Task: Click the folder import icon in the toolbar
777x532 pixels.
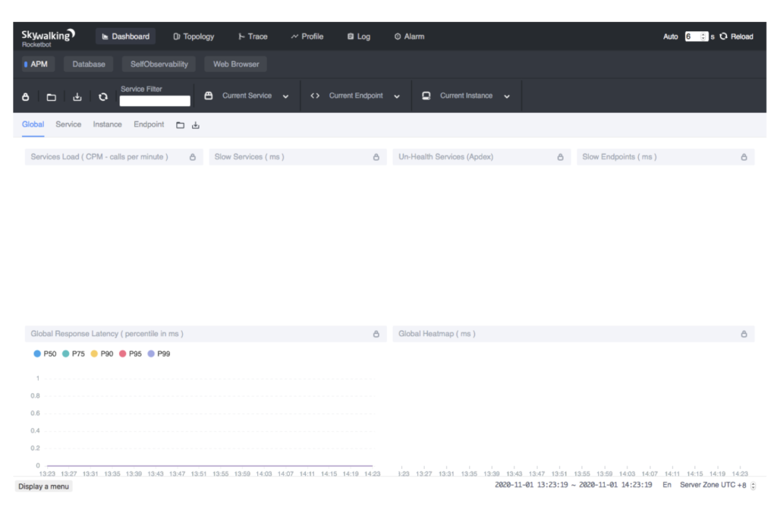Action: (x=51, y=97)
